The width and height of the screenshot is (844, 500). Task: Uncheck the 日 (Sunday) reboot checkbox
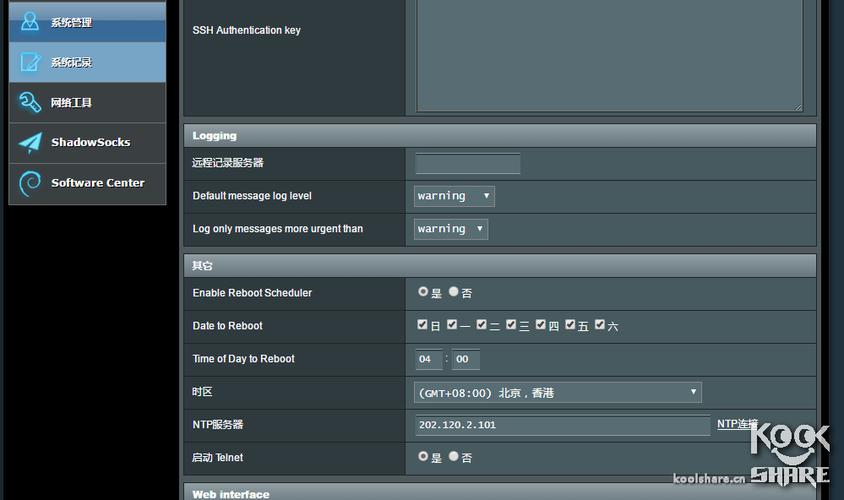(422, 325)
